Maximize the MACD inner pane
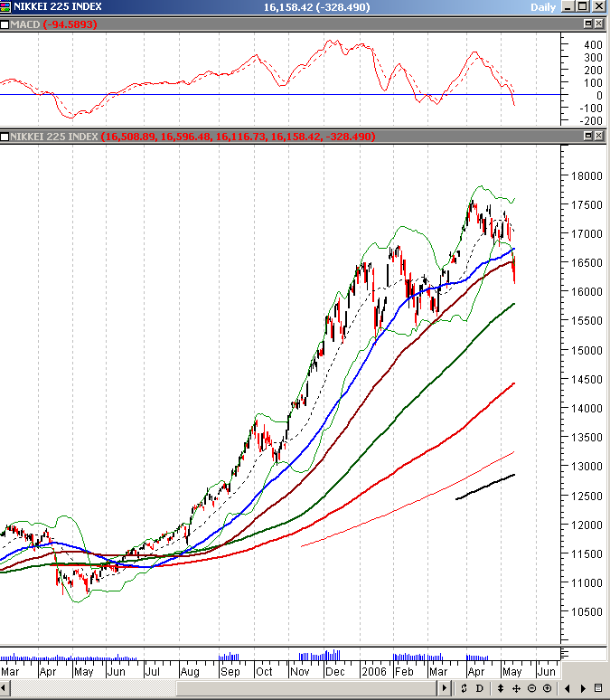The height and width of the screenshot is (700, 610). 588,24
